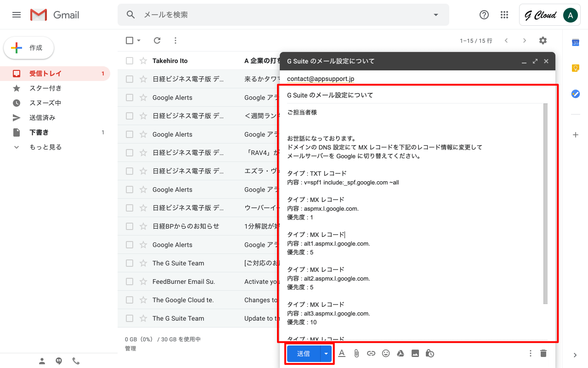588x368 pixels.
Task: Star the FeedBurner Email Su. message
Action: (143, 282)
